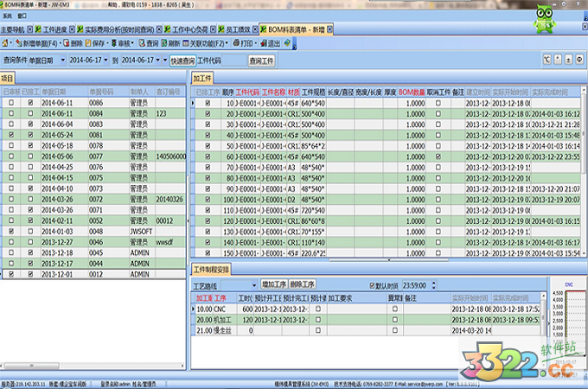Viewport: 588px width, 389px height.
Task: Switch to the 工作中心负荷 tab
Action: (x=189, y=29)
